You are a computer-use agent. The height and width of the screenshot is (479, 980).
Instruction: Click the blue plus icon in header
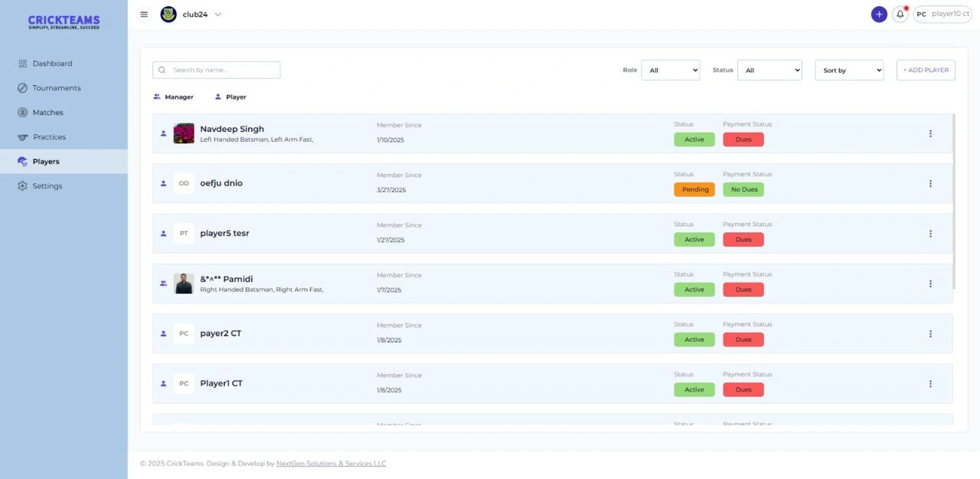[x=879, y=15]
